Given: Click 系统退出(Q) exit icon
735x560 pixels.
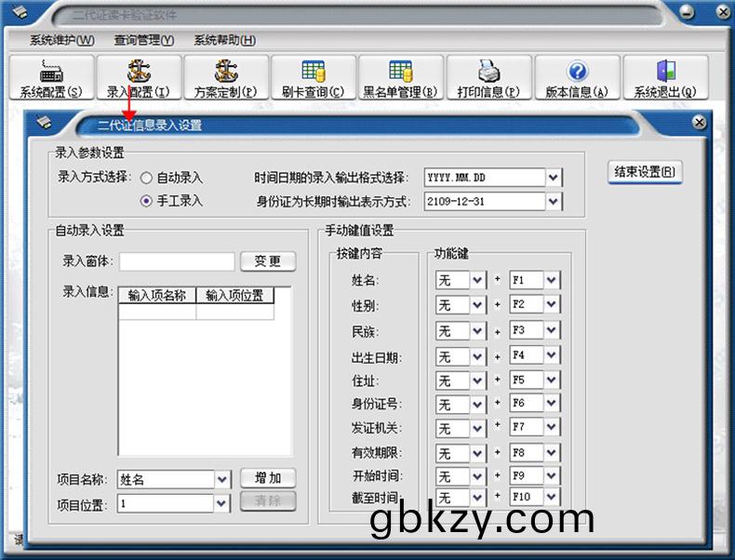Looking at the screenshot, I should [665, 72].
